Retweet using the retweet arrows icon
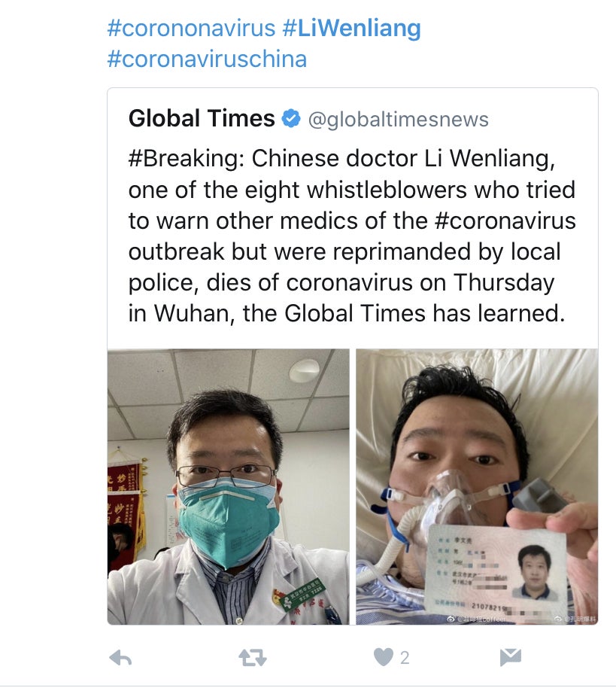Screen dimensions: 616x691 (253, 658)
